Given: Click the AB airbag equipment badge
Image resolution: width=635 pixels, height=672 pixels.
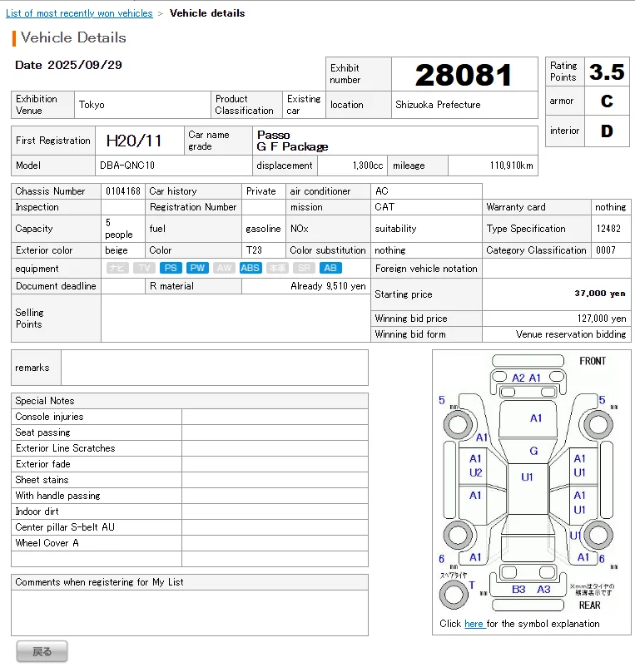Looking at the screenshot, I should coord(330,268).
